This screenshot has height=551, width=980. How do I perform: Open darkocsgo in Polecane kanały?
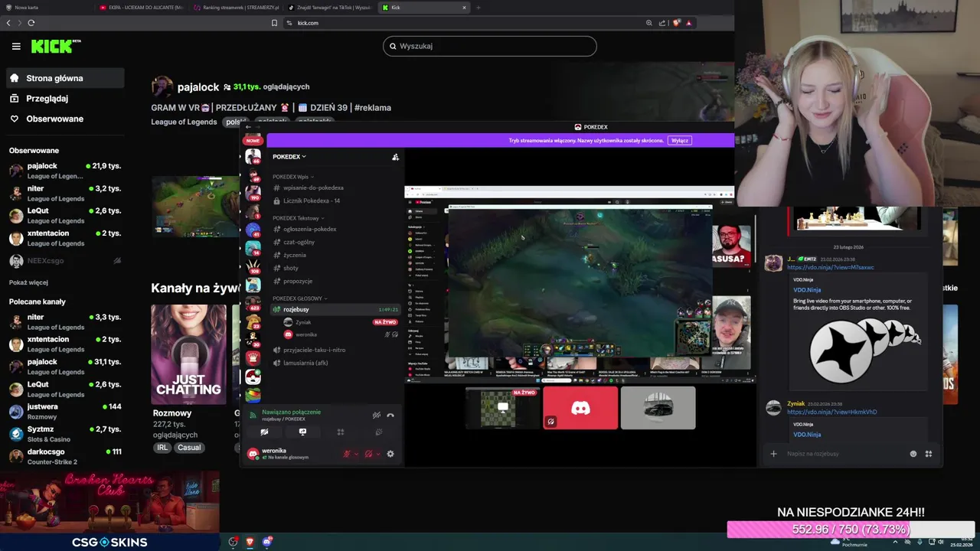pos(64,456)
